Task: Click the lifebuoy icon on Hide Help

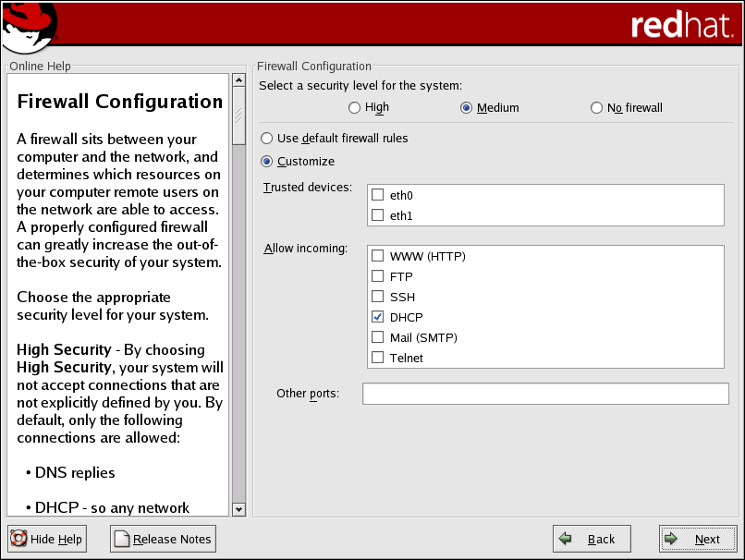Action: coord(19,539)
